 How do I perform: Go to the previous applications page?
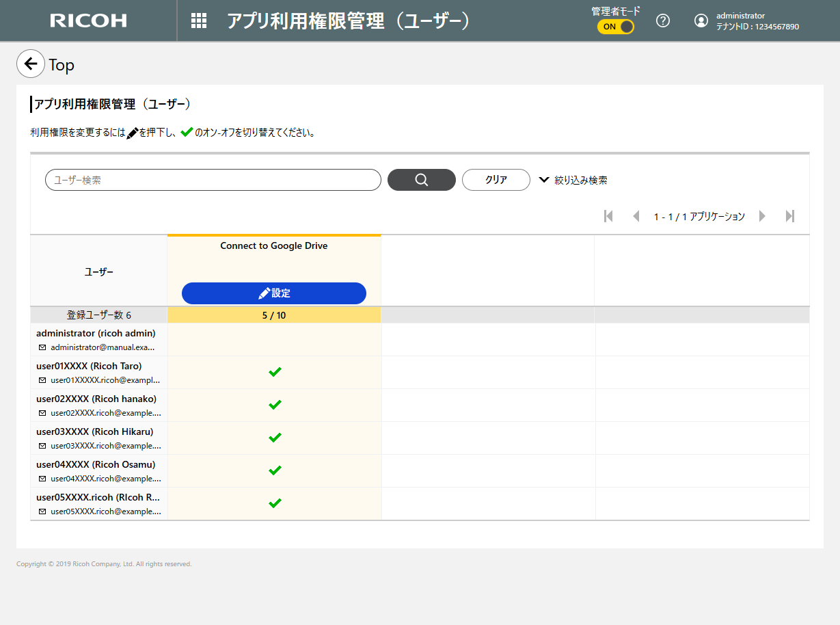coord(636,216)
